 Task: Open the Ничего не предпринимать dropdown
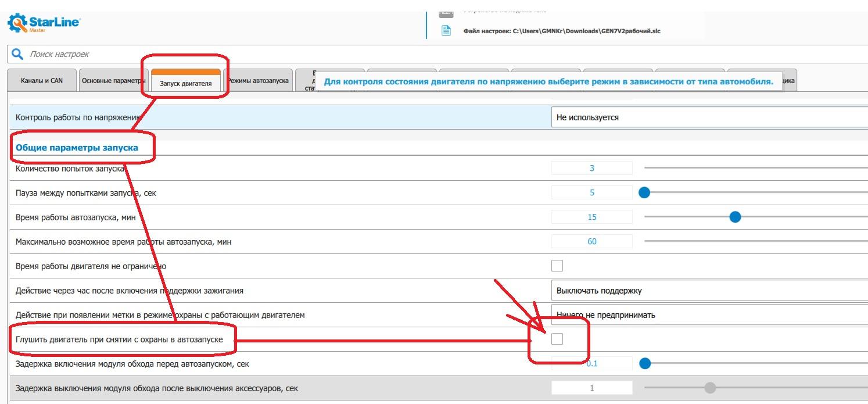[709, 315]
